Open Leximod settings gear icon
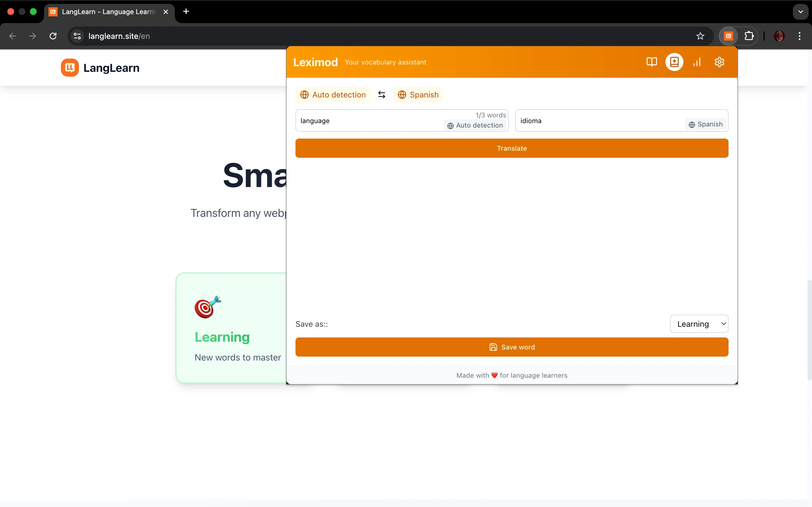Image resolution: width=812 pixels, height=507 pixels. click(720, 62)
